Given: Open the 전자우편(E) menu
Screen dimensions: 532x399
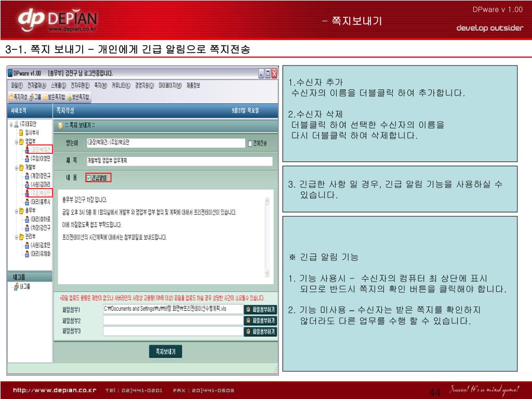Looking at the screenshot, I should [x=80, y=86].
